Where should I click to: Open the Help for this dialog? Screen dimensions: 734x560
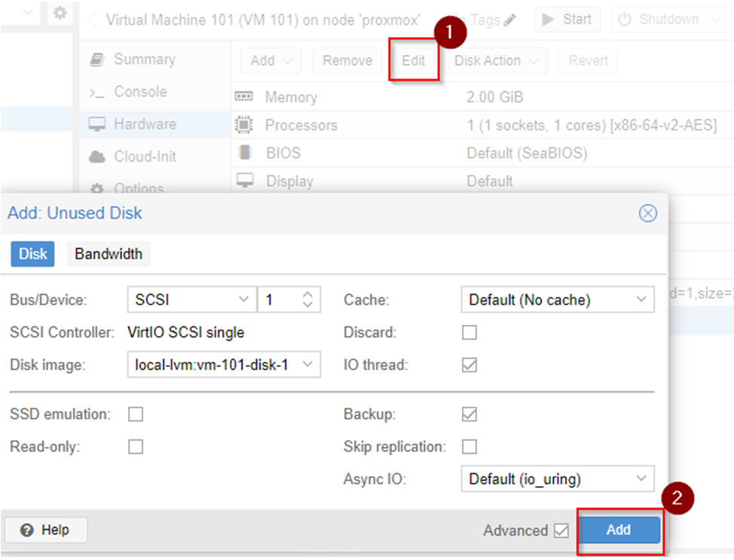(x=45, y=531)
